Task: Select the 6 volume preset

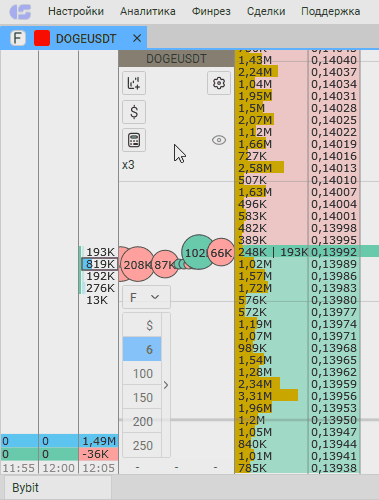Action: pos(142,349)
